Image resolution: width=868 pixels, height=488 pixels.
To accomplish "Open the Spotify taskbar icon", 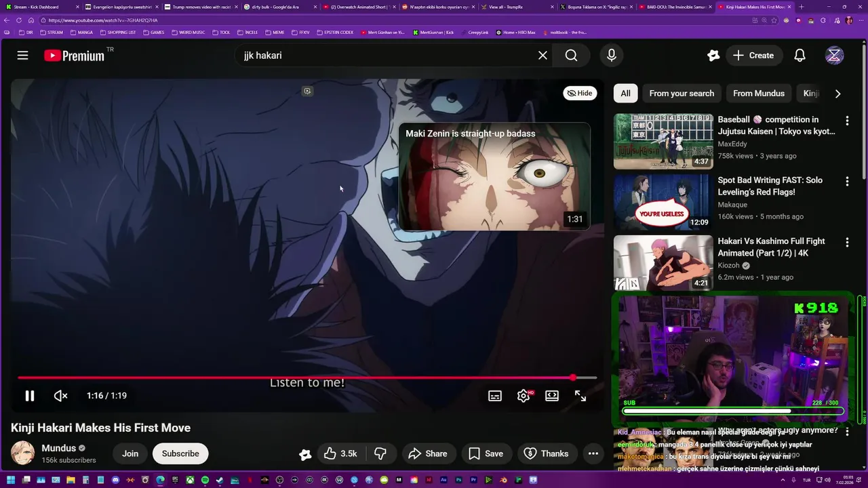I will pyautogui.click(x=205, y=481).
